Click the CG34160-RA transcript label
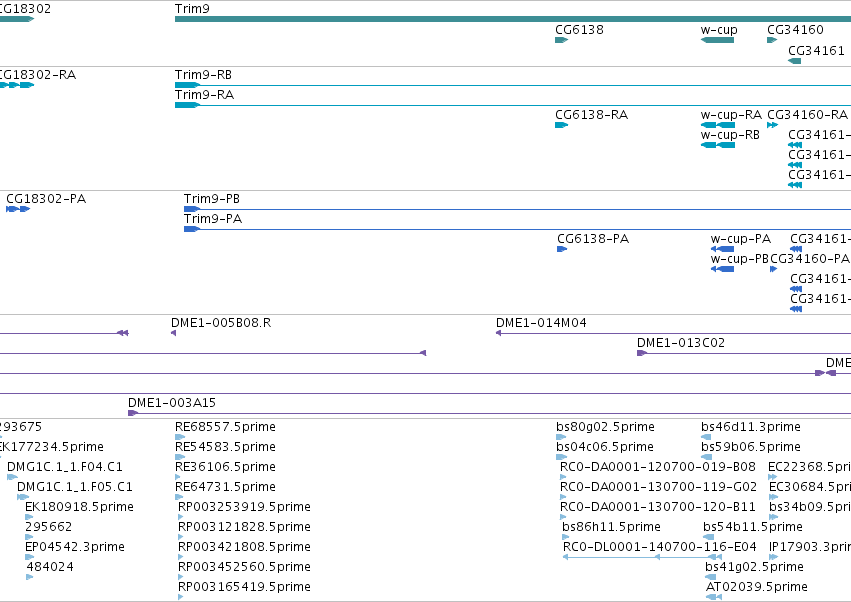Screen dimensions: 851x602 point(807,115)
